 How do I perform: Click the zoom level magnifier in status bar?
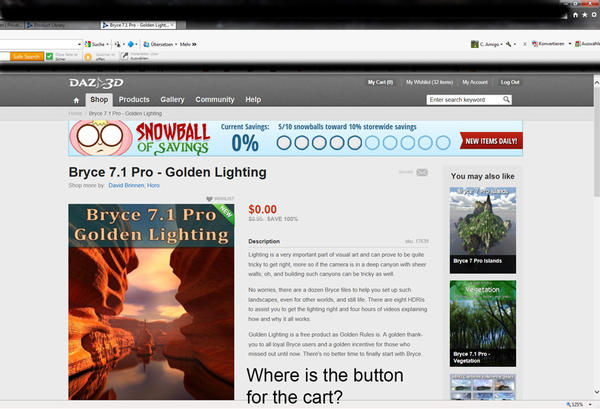569,404
